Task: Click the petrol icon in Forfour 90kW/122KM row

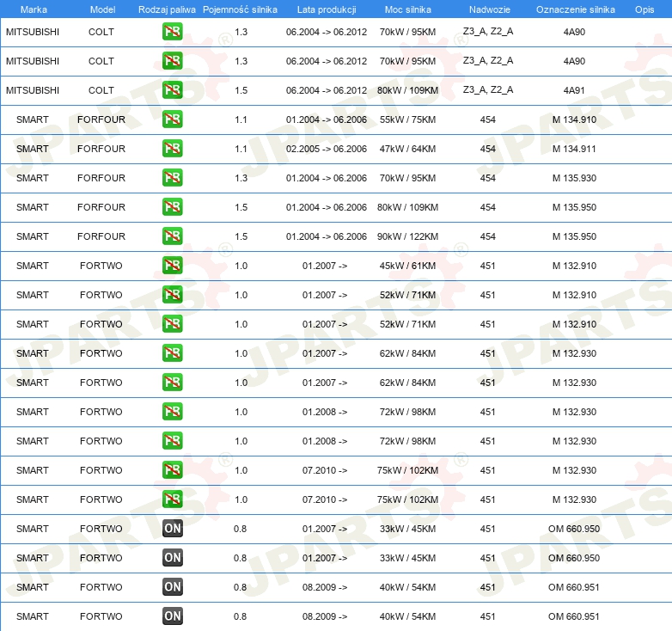Action: point(172,236)
